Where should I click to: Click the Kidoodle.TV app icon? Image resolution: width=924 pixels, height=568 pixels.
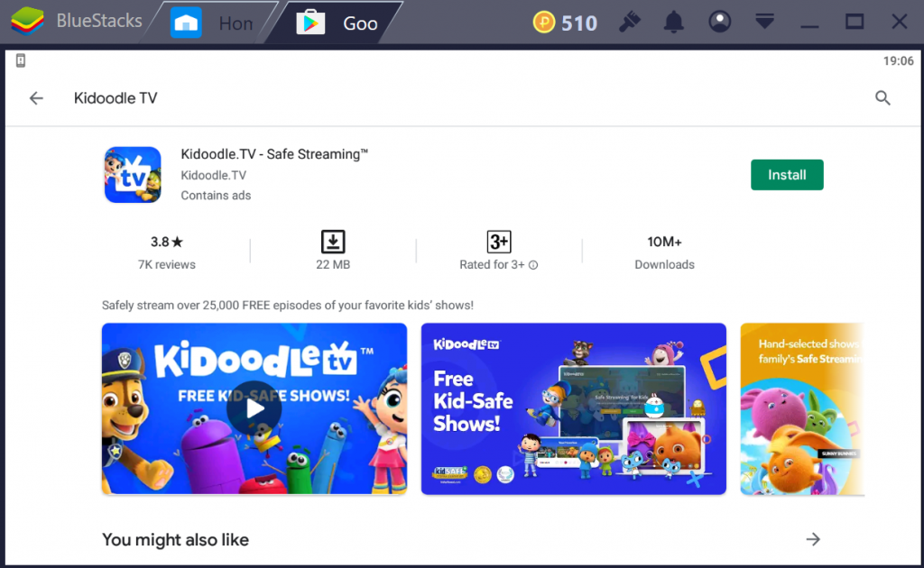click(x=133, y=175)
